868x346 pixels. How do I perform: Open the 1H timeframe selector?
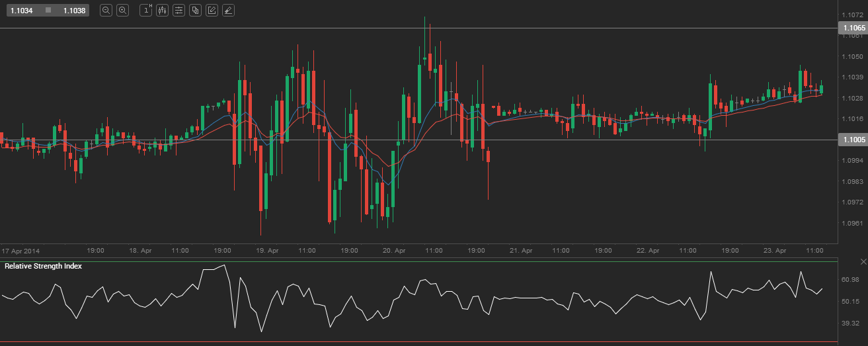[146, 11]
